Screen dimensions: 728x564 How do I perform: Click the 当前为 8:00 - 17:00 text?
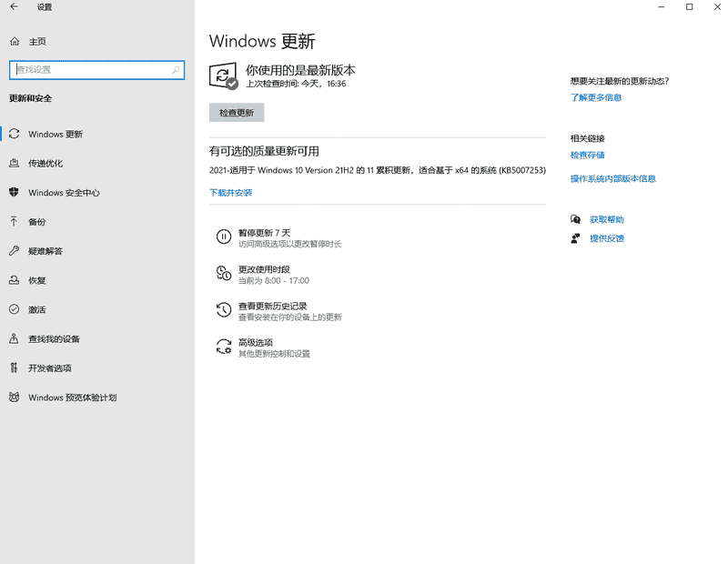point(274,281)
